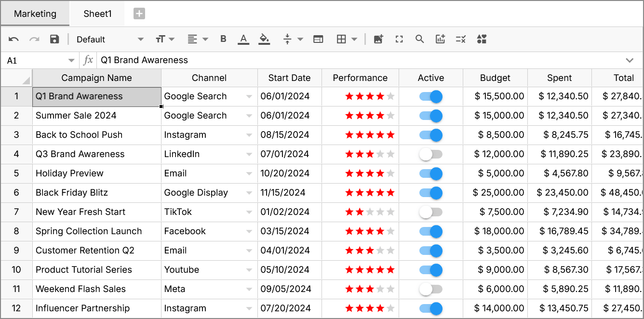The width and height of the screenshot is (644, 319).
Task: Toggle Active switch for Spring Collection Launch
Action: pos(431,231)
